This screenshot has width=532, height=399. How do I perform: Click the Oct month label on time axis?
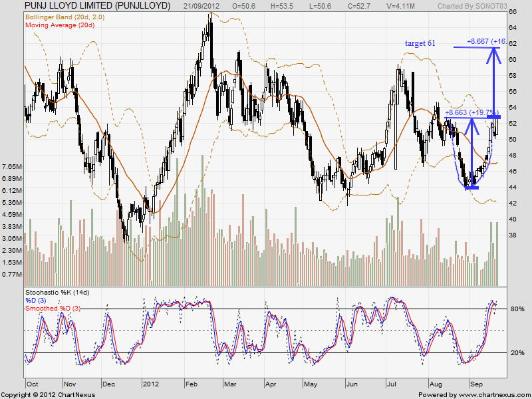point(32,384)
